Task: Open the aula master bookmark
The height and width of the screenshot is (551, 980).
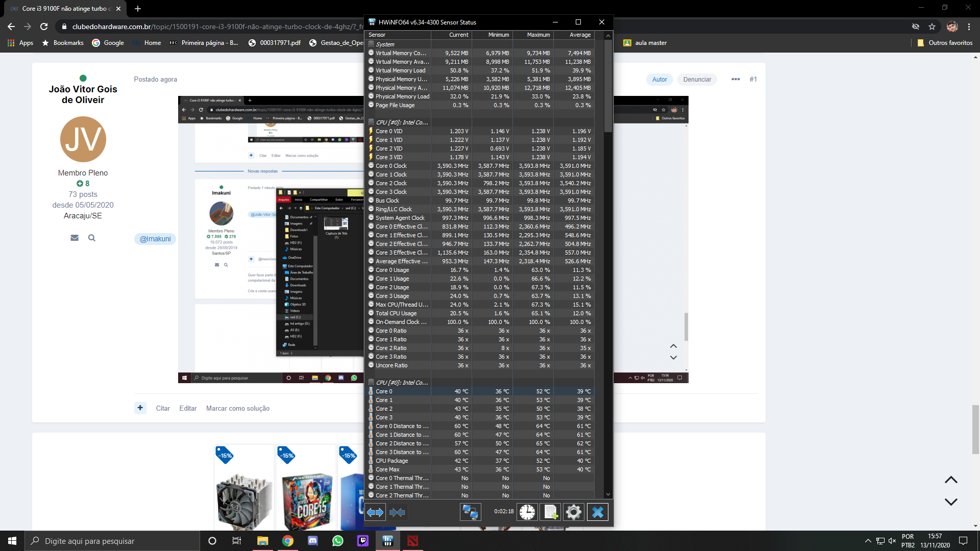Action: pyautogui.click(x=645, y=43)
